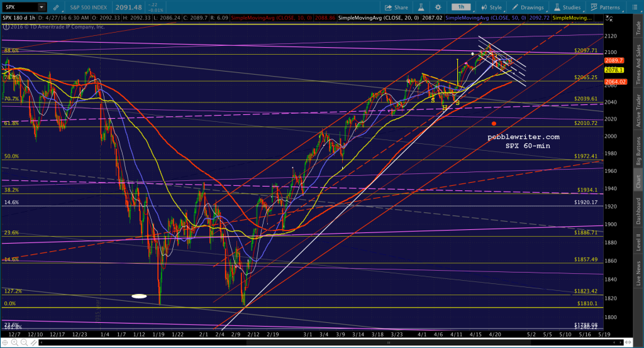Click the $1886.71 Fibonacci level label

click(586, 232)
